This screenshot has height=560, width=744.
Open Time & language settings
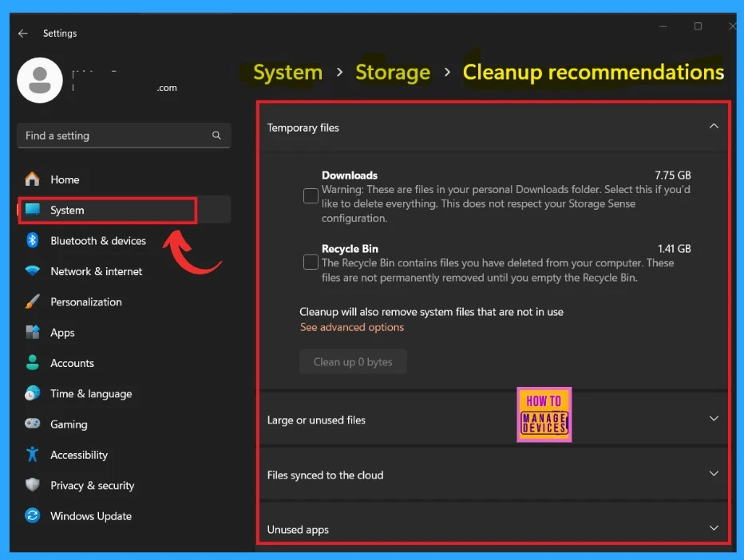click(x=124, y=393)
